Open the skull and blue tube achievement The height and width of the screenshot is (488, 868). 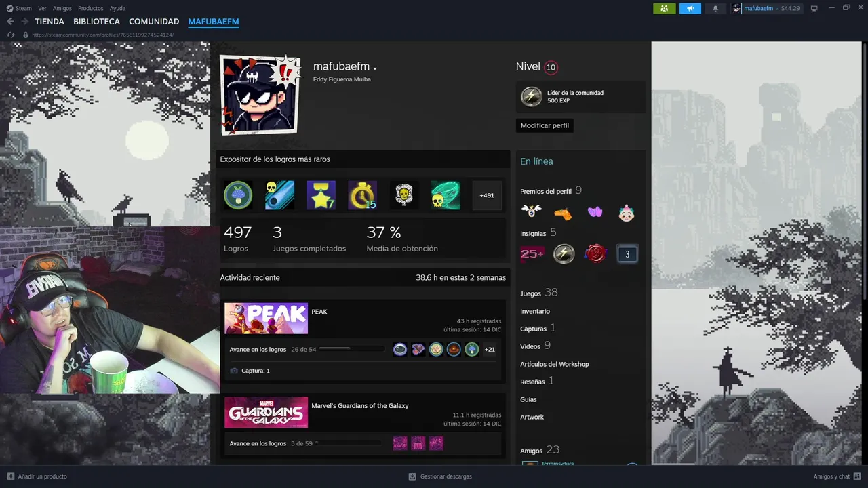click(279, 195)
